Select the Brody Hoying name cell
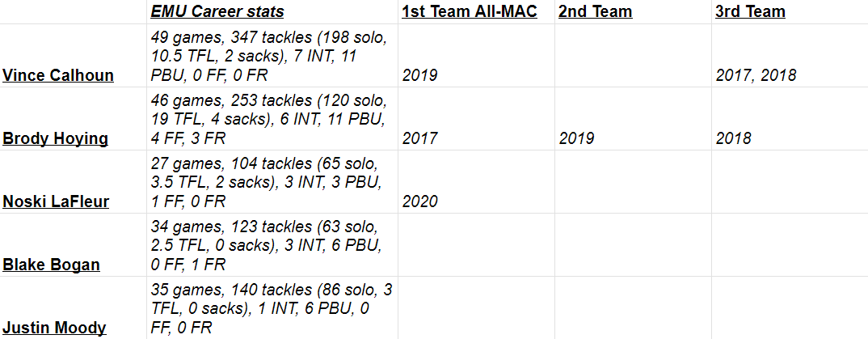Screen dimensions: 868x339 point(56,138)
